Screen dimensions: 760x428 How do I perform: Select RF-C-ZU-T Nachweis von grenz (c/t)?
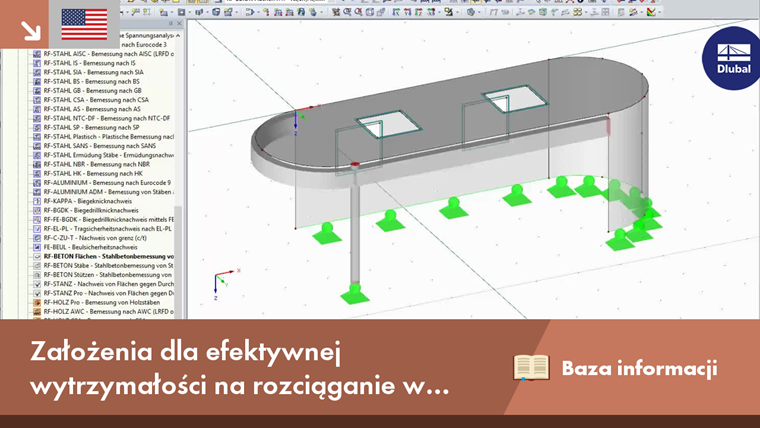pos(95,238)
